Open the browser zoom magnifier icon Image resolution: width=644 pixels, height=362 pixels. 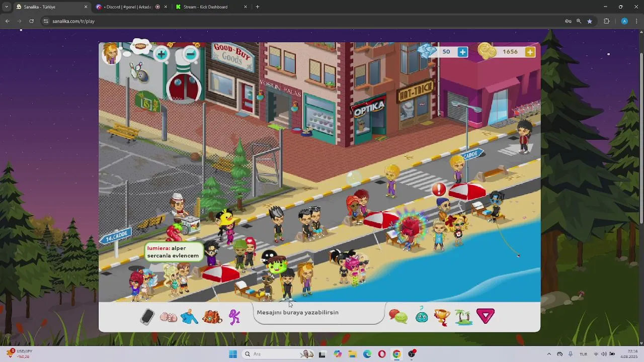[x=579, y=21]
